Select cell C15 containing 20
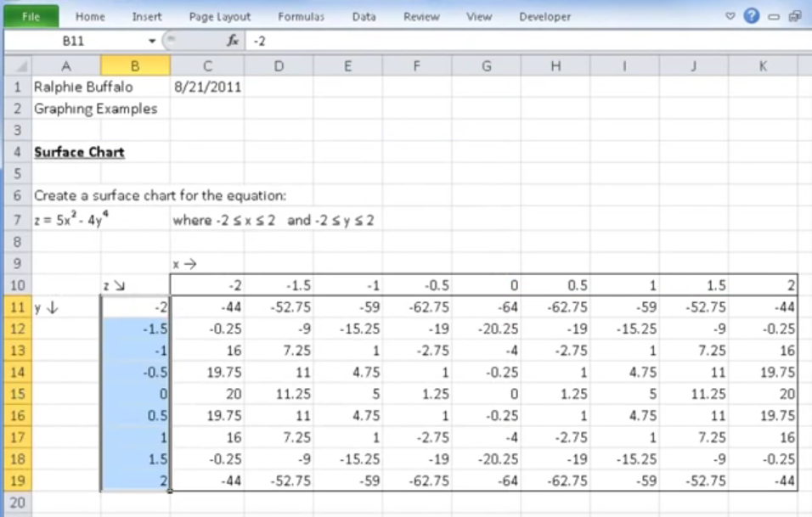Image resolution: width=812 pixels, height=517 pixels. (x=207, y=394)
